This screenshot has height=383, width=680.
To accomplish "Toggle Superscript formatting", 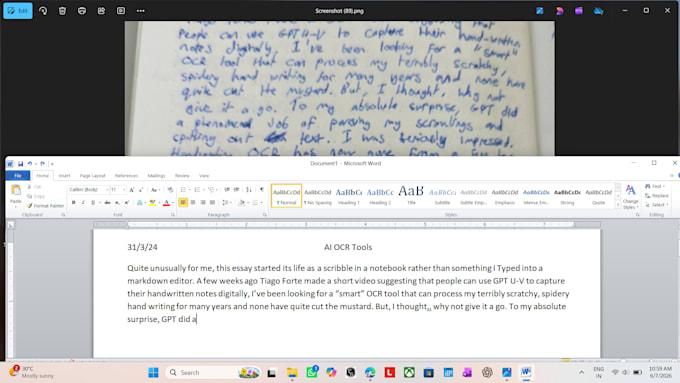I will 127,203.
